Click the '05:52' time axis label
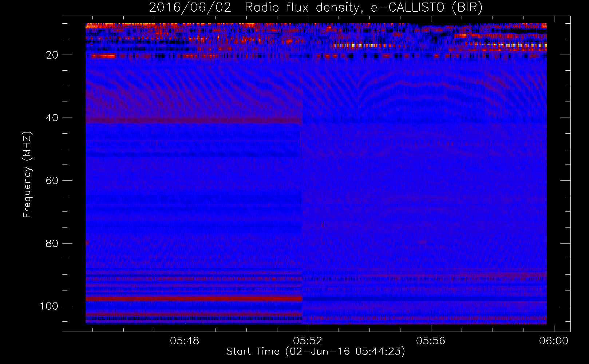The height and width of the screenshot is (364, 589). tap(308, 341)
